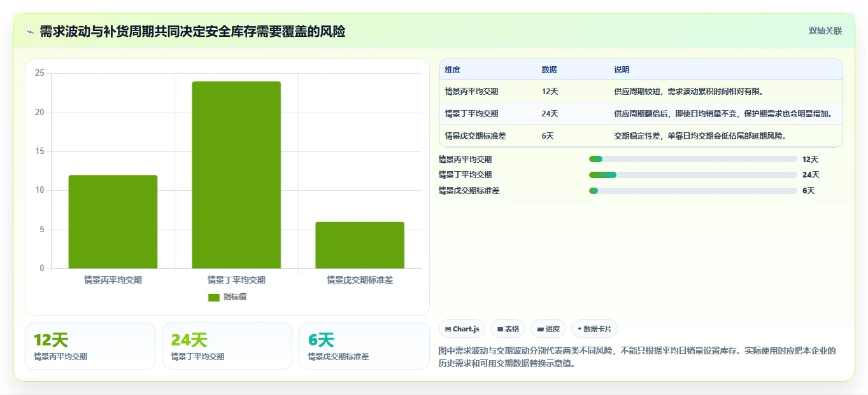The image size is (868, 395).
Task: Click the lightning icon beside the card title
Action: [x=31, y=32]
